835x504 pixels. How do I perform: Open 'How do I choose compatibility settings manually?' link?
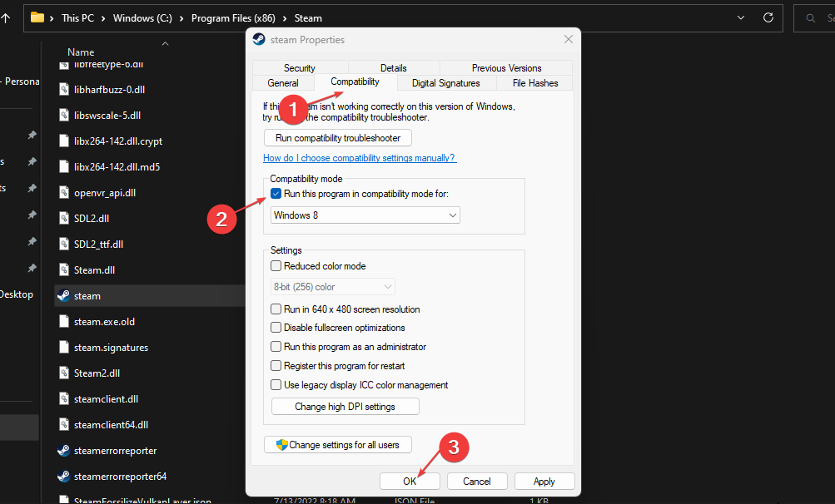360,158
